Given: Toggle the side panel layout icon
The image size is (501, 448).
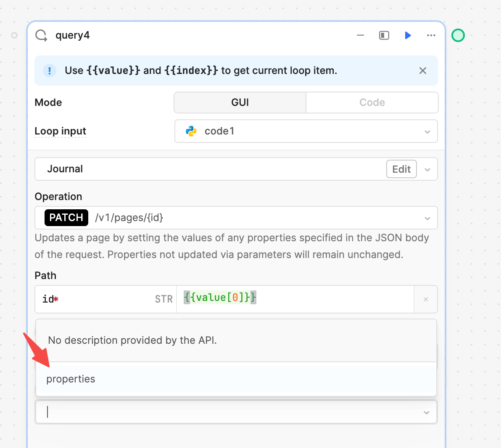Looking at the screenshot, I should (384, 35).
